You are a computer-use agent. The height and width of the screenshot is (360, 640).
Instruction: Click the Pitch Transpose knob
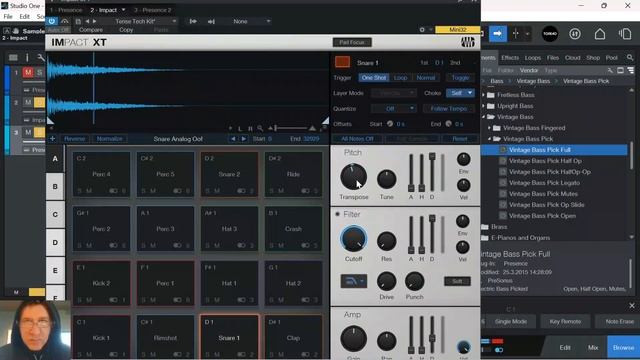(x=353, y=177)
